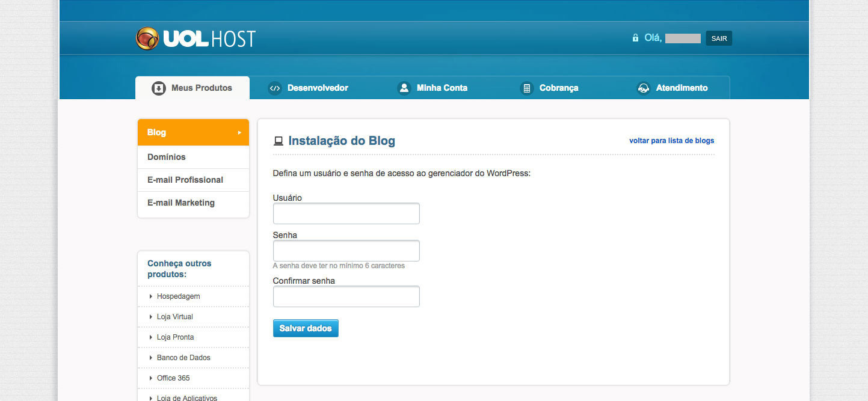Open Atendimento via the headset icon
The height and width of the screenshot is (401, 868).
[642, 88]
